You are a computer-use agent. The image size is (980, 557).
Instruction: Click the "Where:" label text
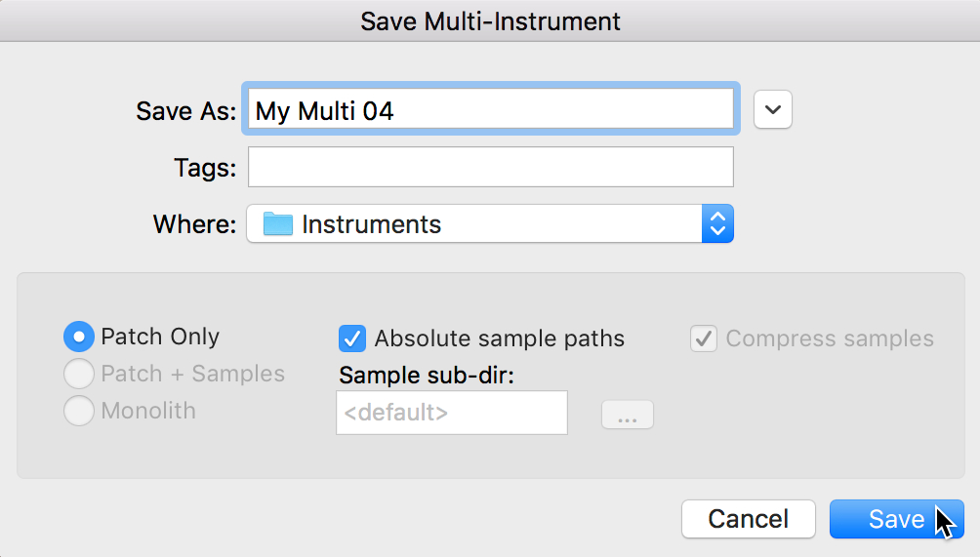194,224
